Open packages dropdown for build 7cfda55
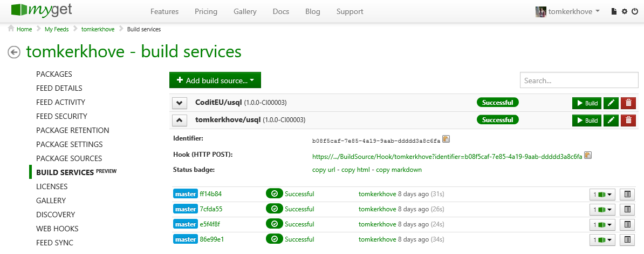The image size is (644, 254). [x=602, y=209]
